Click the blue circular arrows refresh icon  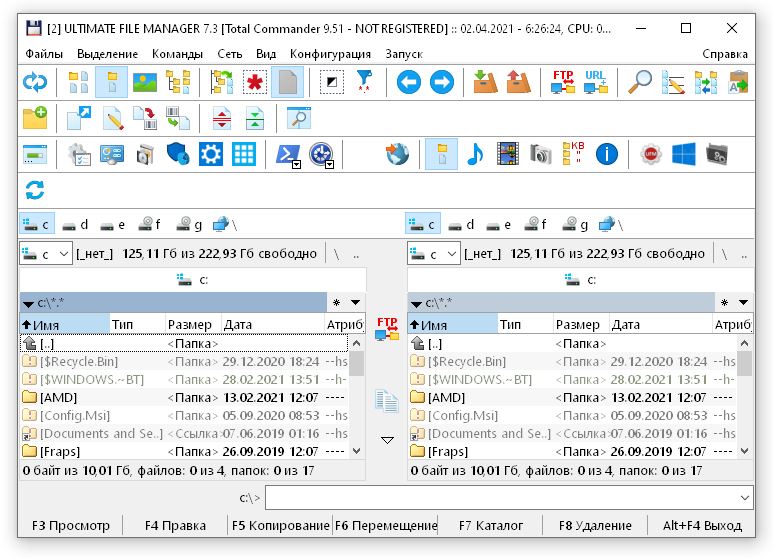pyautogui.click(x=35, y=190)
